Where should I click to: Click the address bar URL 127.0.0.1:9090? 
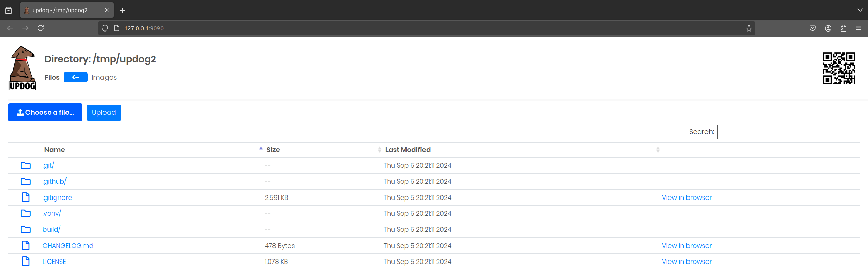[x=144, y=28]
